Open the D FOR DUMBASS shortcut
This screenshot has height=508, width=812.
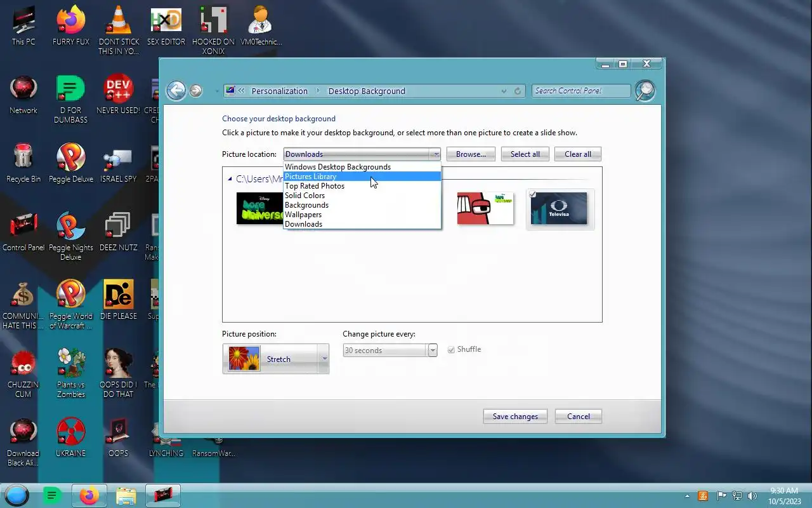pyautogui.click(x=70, y=98)
